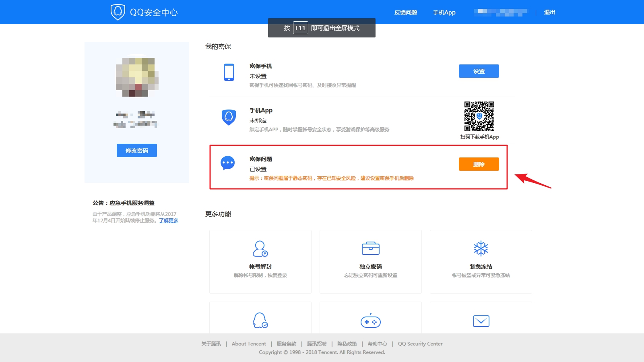Click the 密保问题 chat bubble icon
Image resolution: width=644 pixels, height=362 pixels.
[228, 163]
